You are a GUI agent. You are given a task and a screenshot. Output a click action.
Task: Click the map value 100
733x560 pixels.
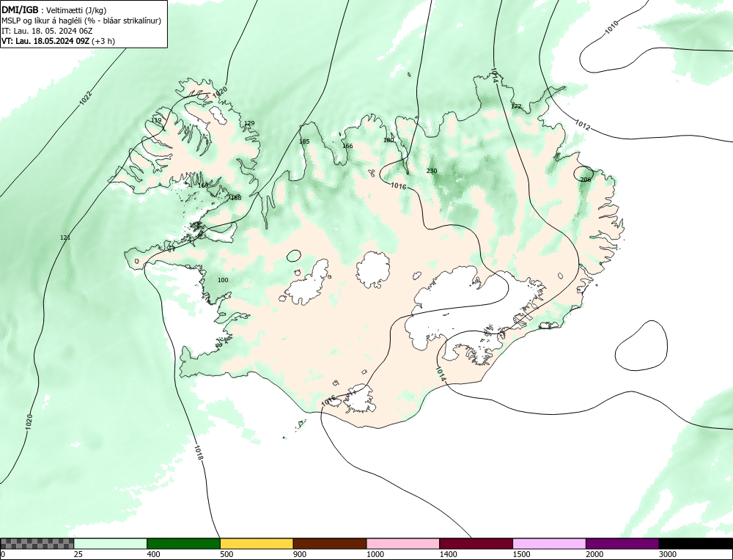click(x=223, y=280)
